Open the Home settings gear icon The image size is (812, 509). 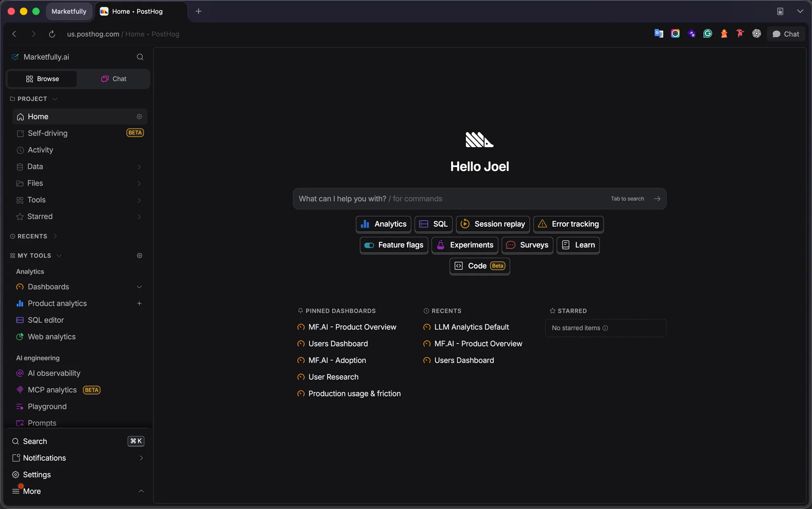click(139, 117)
